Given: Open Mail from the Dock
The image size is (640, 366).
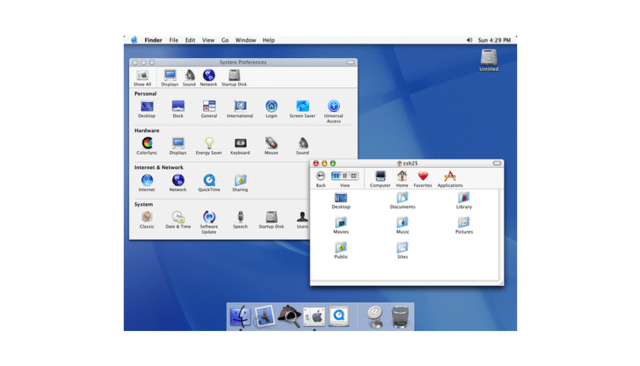Looking at the screenshot, I should click(264, 317).
